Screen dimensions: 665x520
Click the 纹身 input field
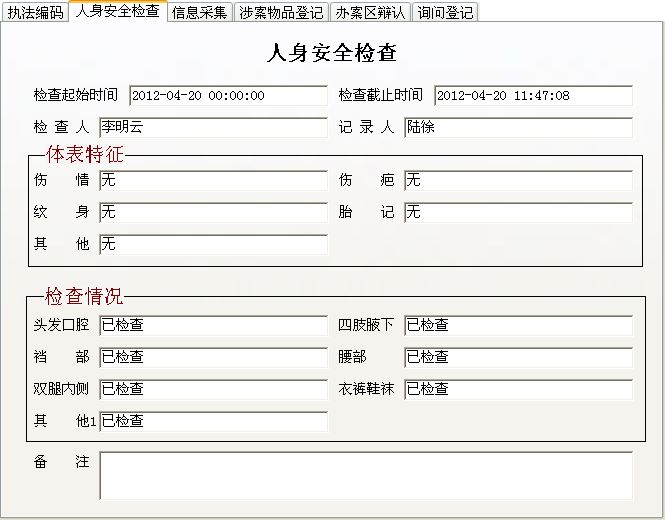coord(213,212)
